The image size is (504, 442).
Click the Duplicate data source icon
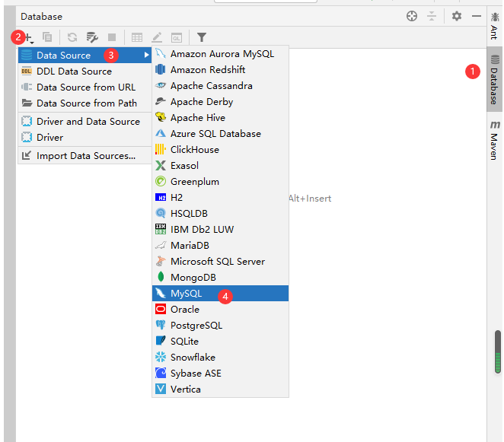47,37
